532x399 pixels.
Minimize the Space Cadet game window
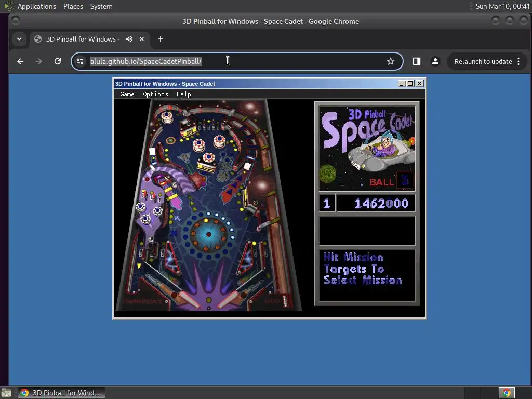pos(402,84)
